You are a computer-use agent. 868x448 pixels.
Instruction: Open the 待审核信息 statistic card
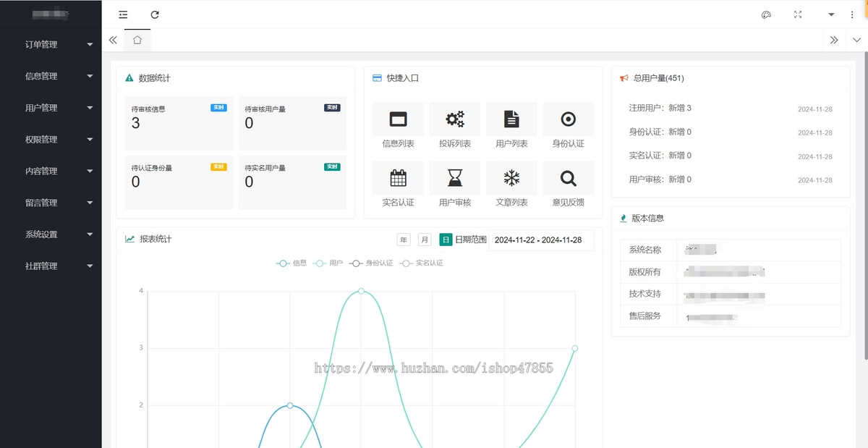(179, 123)
